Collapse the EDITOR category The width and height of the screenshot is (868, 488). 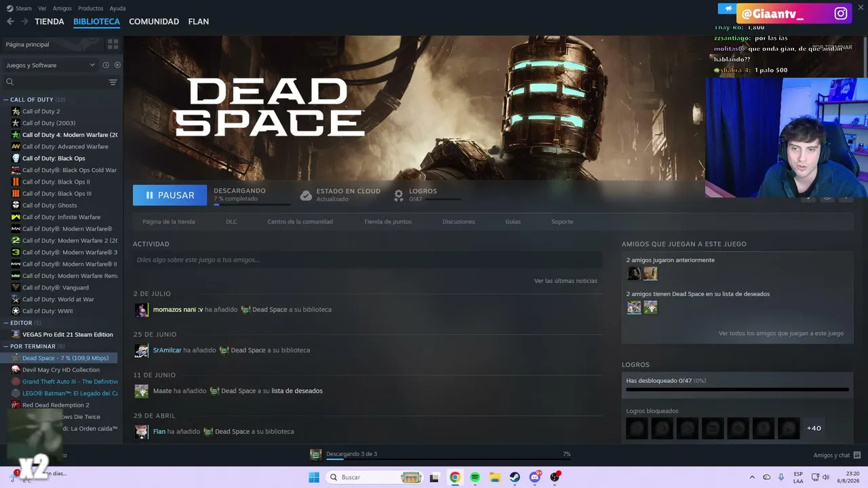5,323
